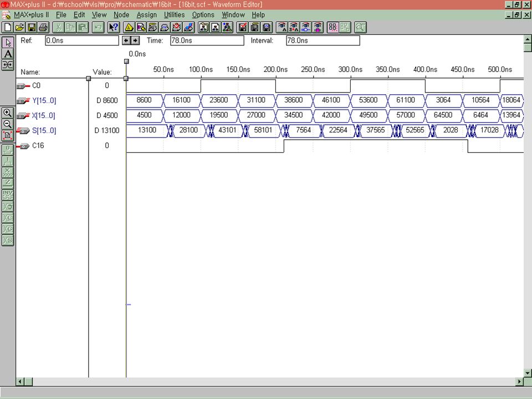
Task: Click the scroll down arrow on vertical scrollbar
Action: point(528,374)
